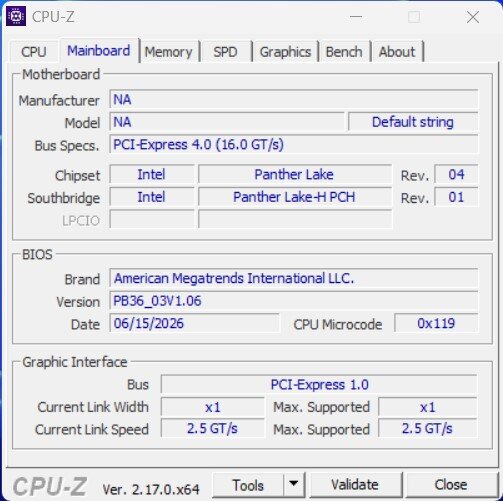The width and height of the screenshot is (503, 501).
Task: Click Max. Supported link width 'x1'
Action: click(x=428, y=407)
